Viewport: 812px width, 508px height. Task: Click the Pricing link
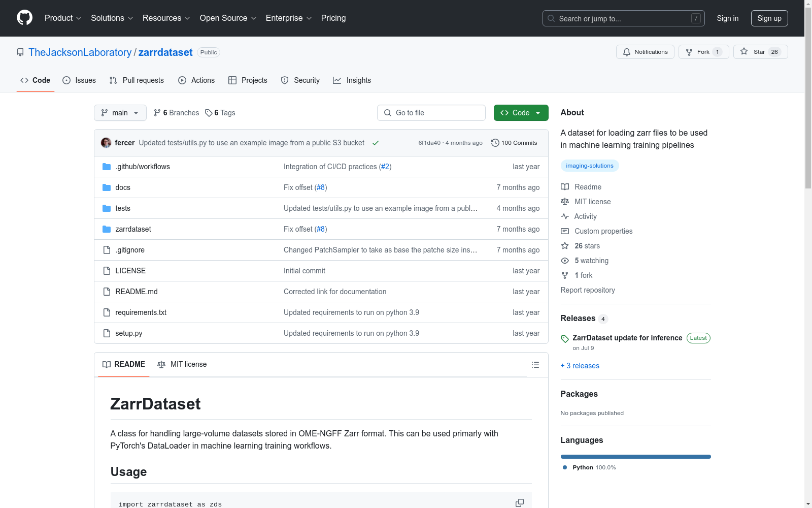(x=333, y=18)
